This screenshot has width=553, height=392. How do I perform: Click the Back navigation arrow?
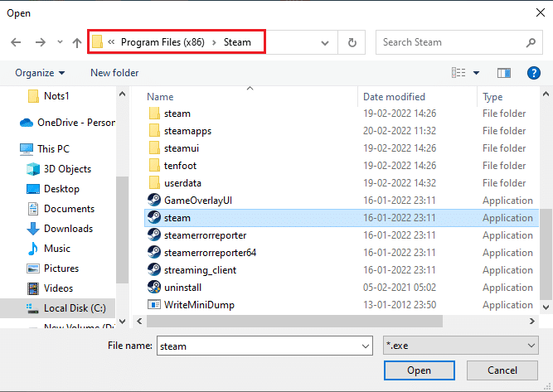(16, 42)
